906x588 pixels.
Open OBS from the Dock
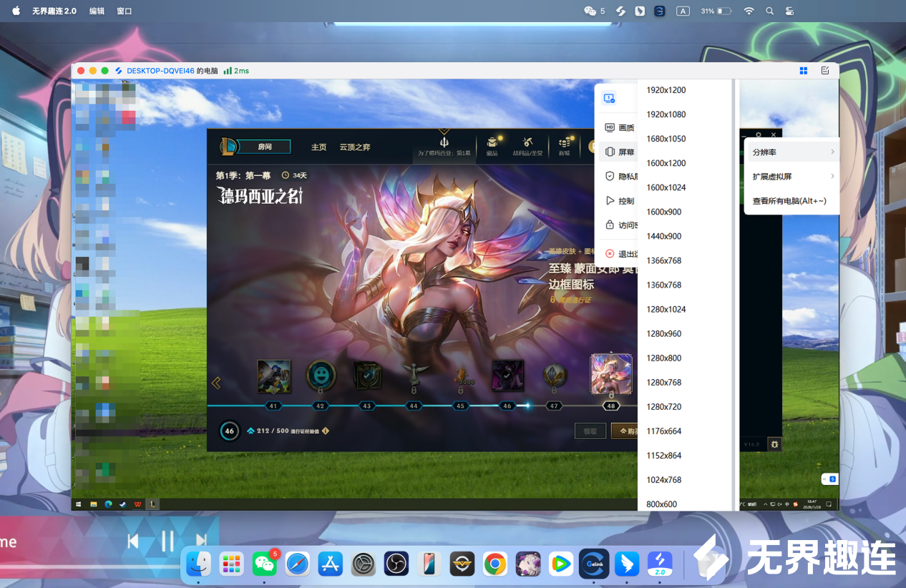(396, 564)
